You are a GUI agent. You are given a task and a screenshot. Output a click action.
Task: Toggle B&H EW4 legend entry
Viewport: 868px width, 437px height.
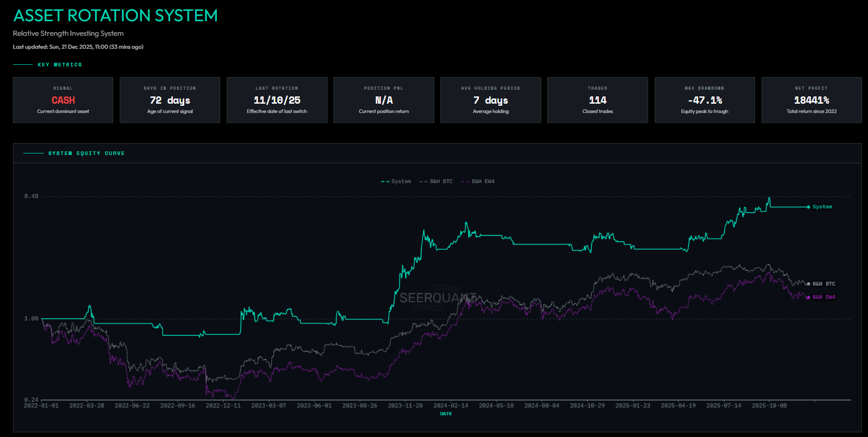478,181
